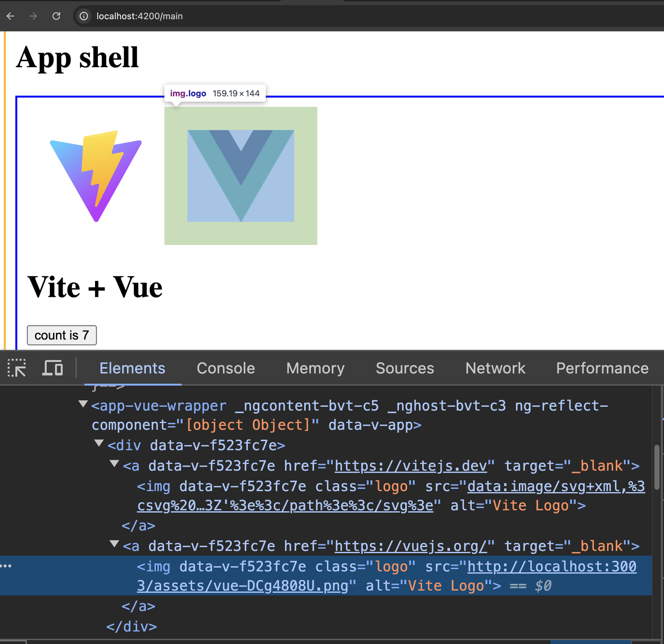Follow the https://vuejs.org/ href link
This screenshot has width=664, height=644.
click(410, 546)
